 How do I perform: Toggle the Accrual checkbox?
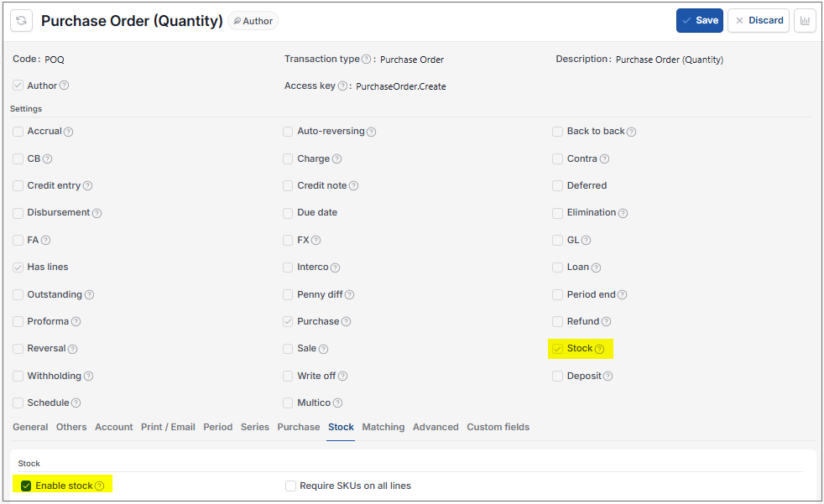click(18, 132)
